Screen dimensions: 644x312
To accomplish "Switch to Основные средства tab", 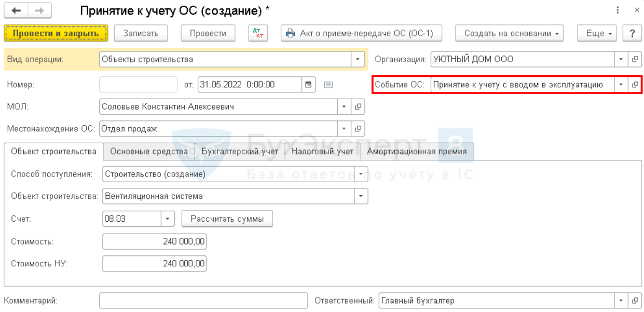I will (x=149, y=152).
